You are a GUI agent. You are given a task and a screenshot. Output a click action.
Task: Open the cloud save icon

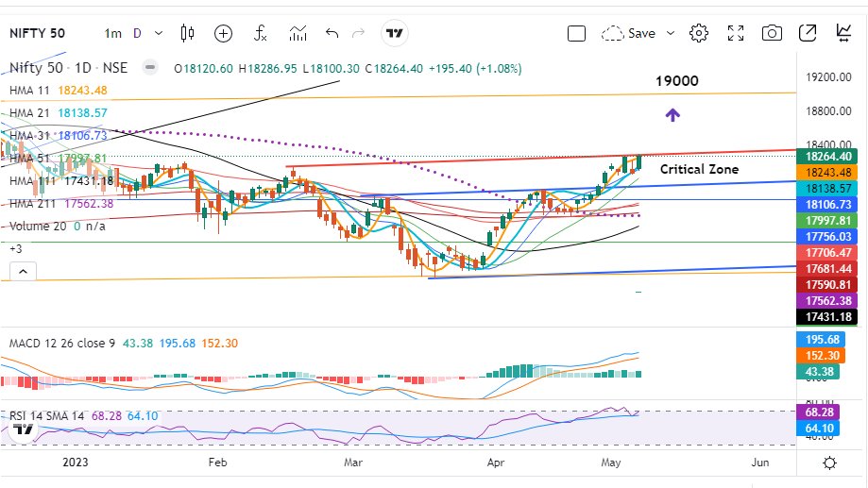613,34
